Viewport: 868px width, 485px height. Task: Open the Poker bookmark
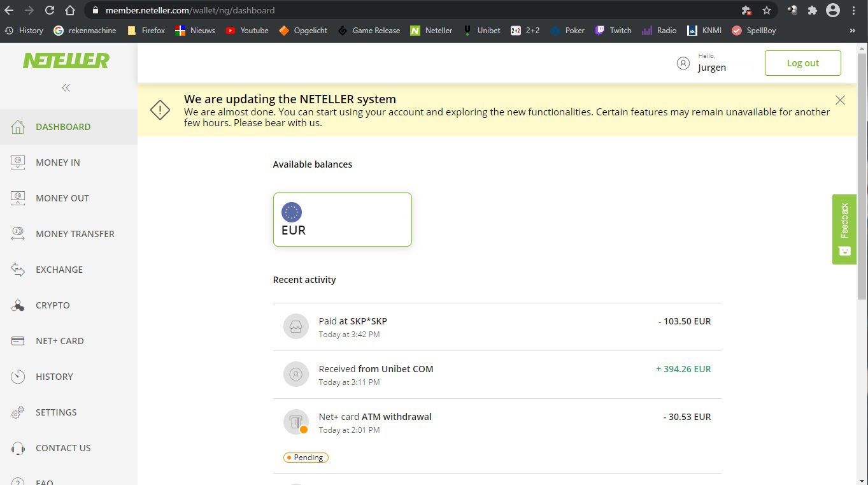tap(567, 31)
